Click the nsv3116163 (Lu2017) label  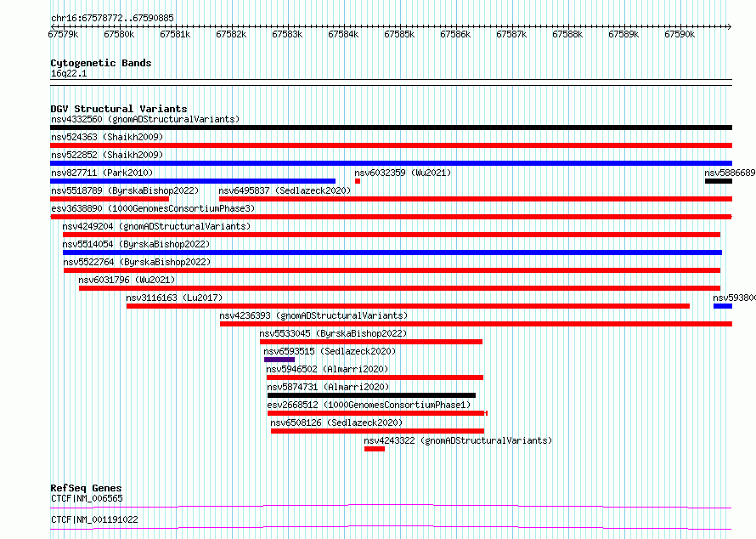tap(174, 298)
